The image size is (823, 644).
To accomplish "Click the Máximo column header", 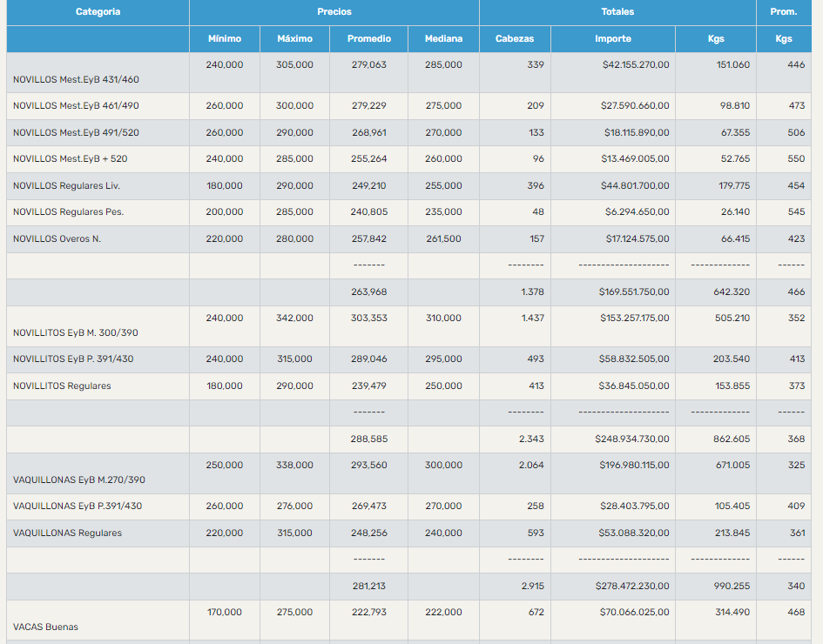I will pyautogui.click(x=294, y=39).
